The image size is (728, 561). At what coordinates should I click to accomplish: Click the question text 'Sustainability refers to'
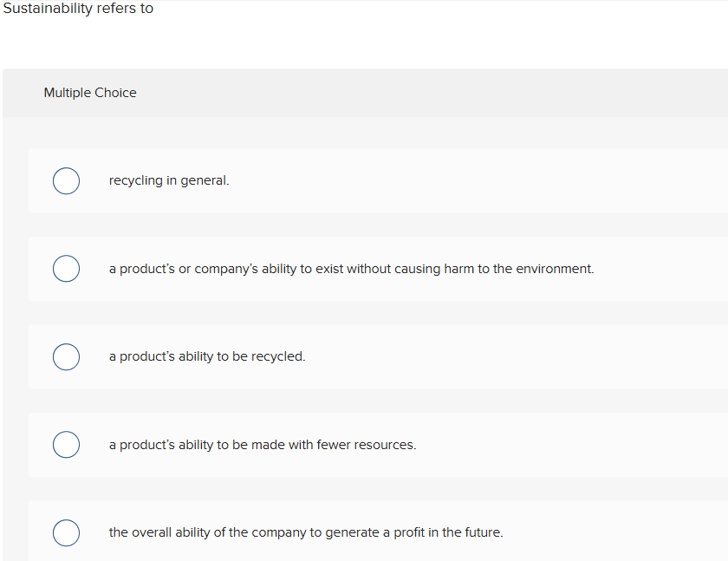[78, 9]
